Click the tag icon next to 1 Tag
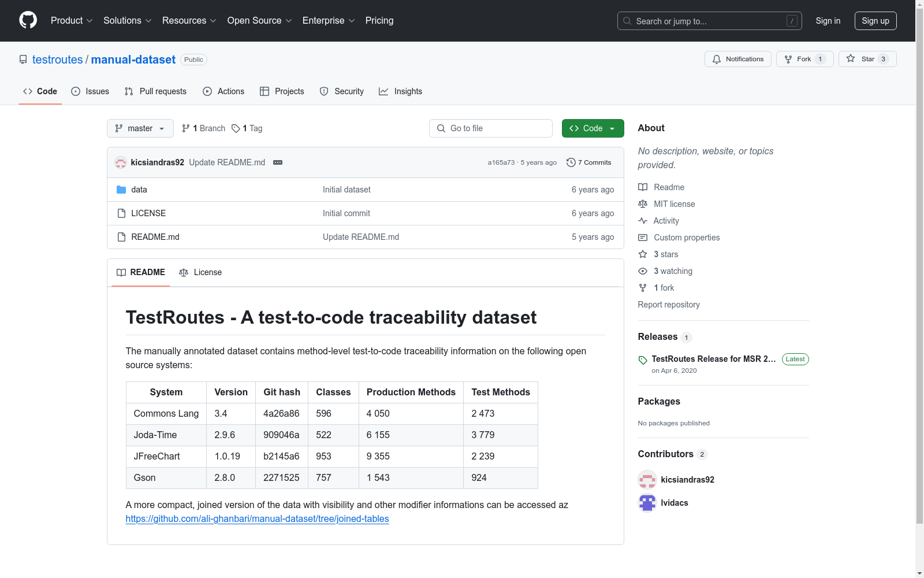924x578 pixels. coord(236,128)
